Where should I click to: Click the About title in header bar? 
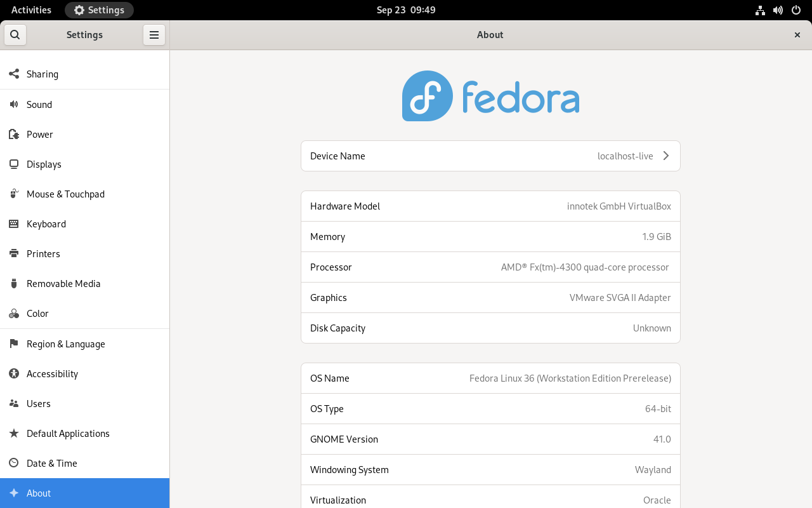(490, 35)
